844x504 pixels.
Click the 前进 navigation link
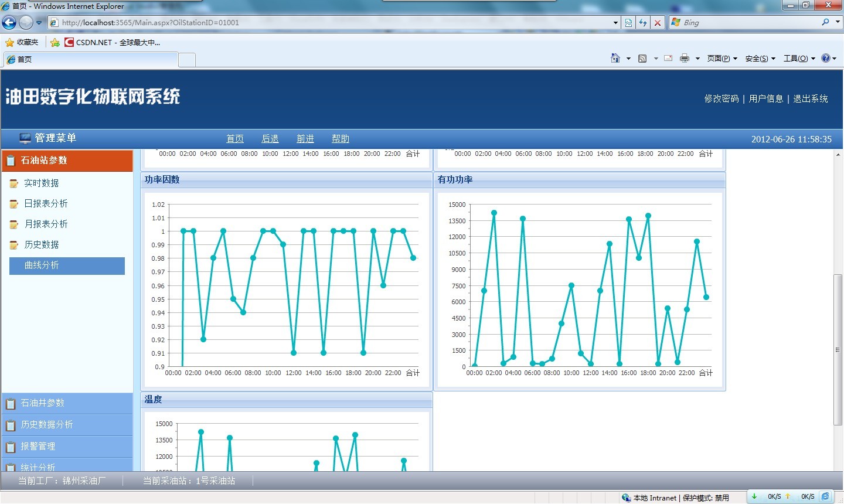(x=305, y=139)
